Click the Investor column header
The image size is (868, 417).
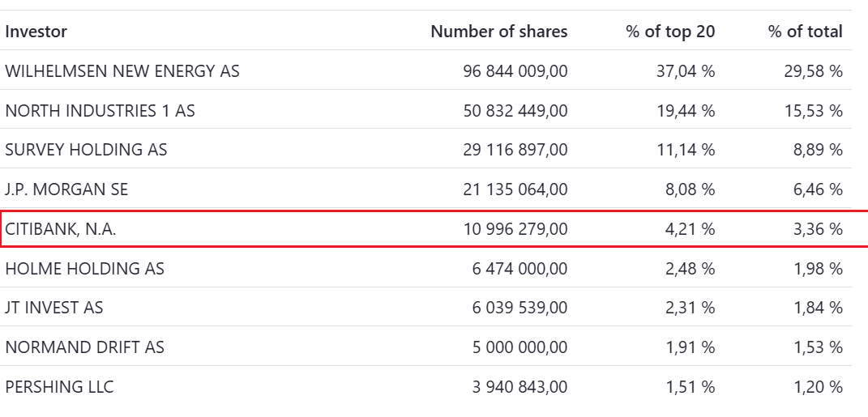[36, 32]
